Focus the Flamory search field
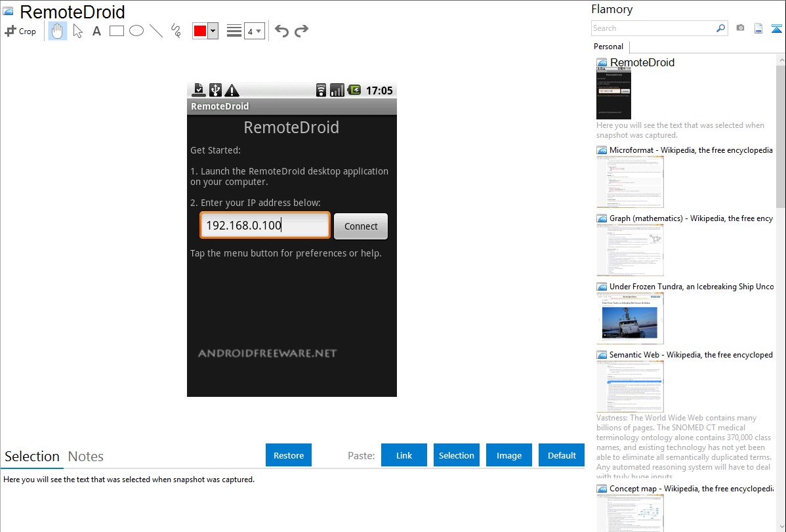 [x=653, y=28]
